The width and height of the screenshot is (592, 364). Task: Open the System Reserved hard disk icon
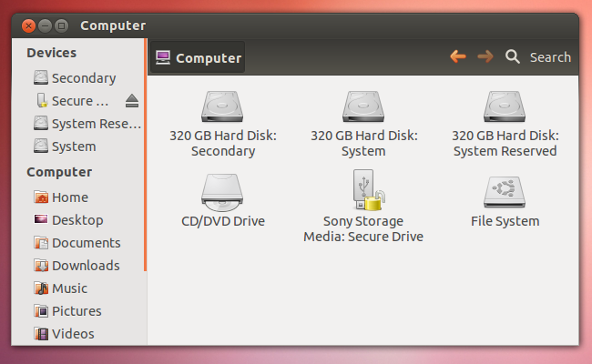[504, 107]
